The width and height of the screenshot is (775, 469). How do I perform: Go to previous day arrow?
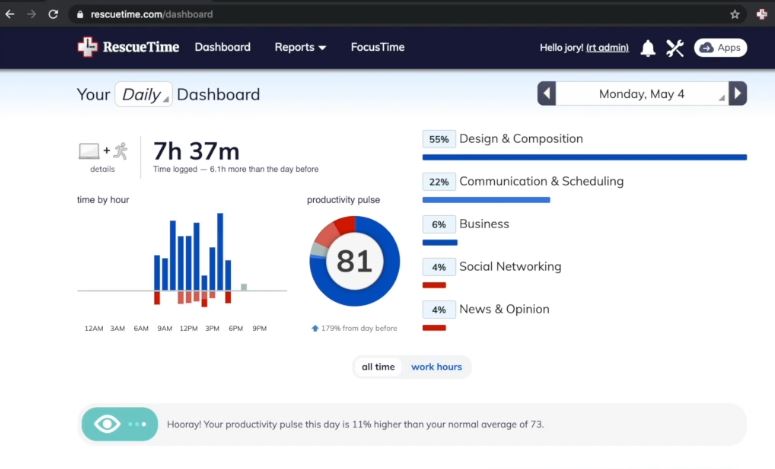point(547,93)
